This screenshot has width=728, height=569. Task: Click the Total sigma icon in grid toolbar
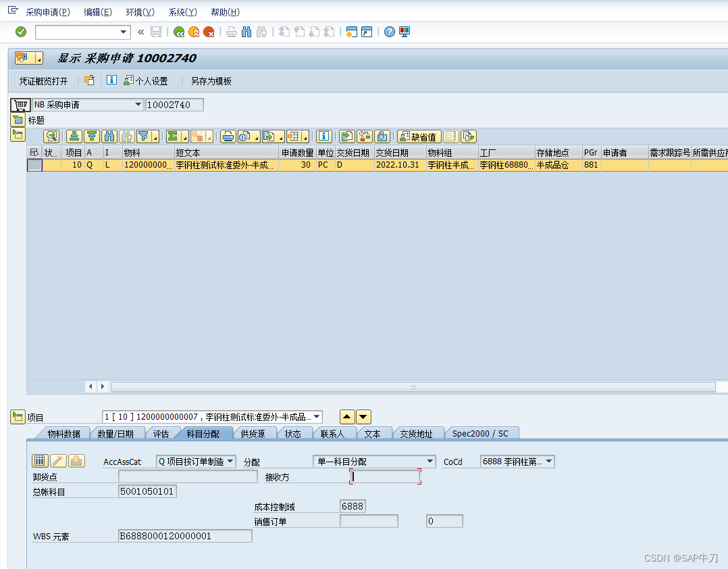point(173,137)
